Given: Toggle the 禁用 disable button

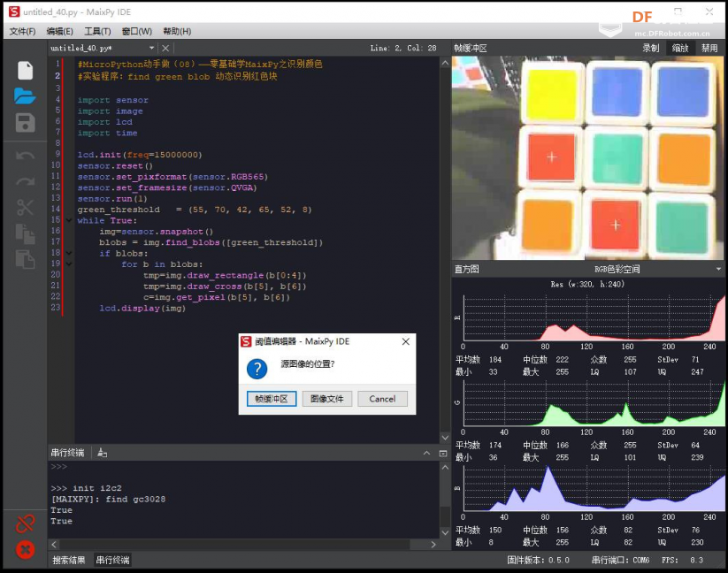Looking at the screenshot, I should coord(709,48).
